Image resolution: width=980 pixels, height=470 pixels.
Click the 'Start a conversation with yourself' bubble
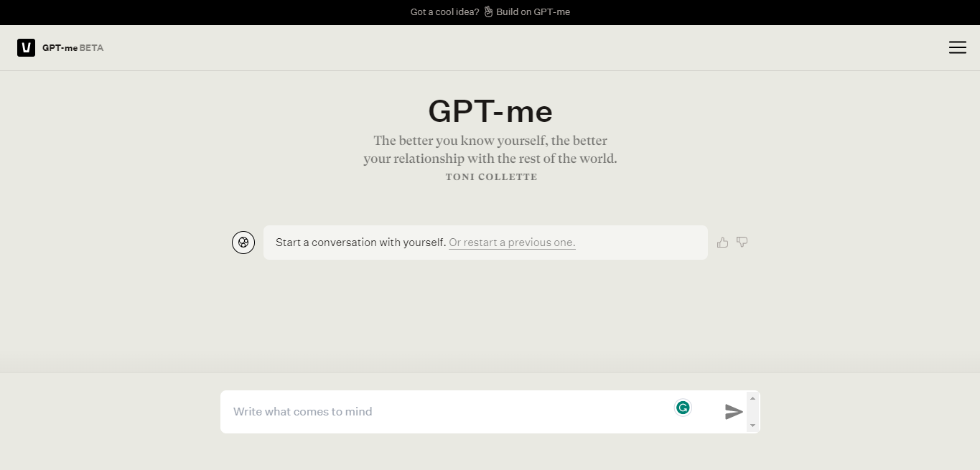pyautogui.click(x=485, y=243)
